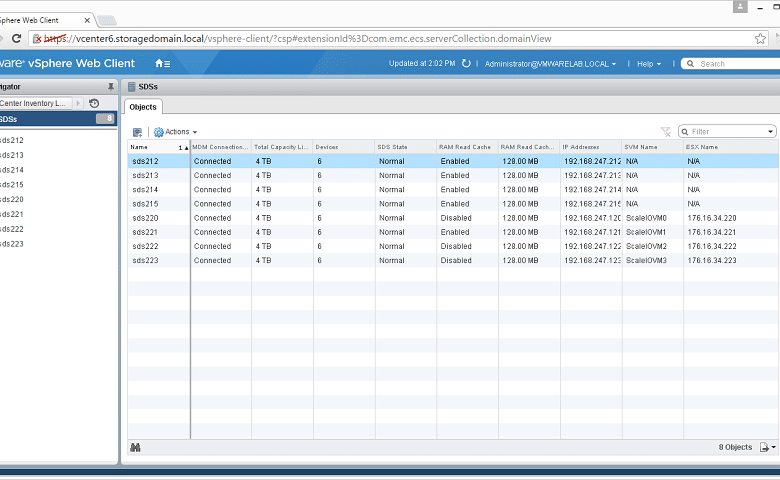The width and height of the screenshot is (780, 480).
Task: Open a new browser tab
Action: [106, 20]
